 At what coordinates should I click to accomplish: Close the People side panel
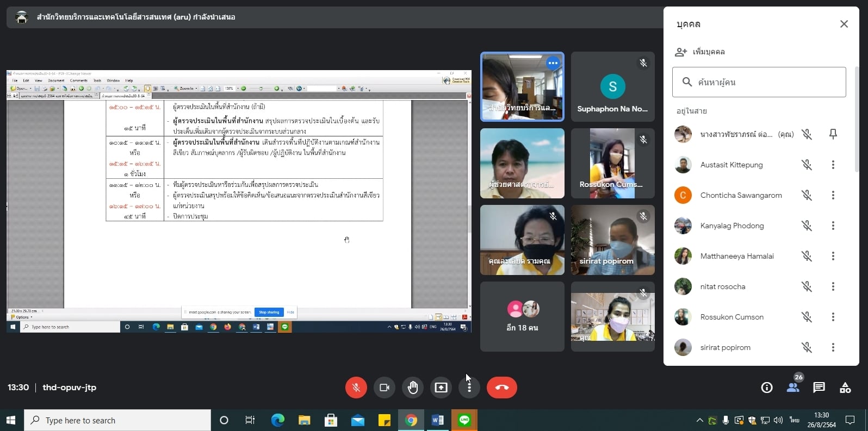click(x=844, y=24)
